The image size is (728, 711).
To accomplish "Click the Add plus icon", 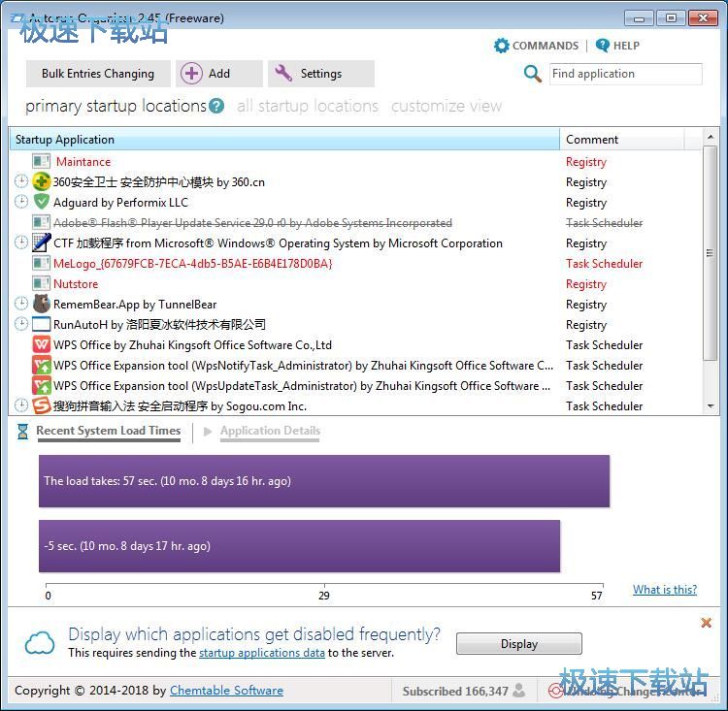I will click(191, 74).
